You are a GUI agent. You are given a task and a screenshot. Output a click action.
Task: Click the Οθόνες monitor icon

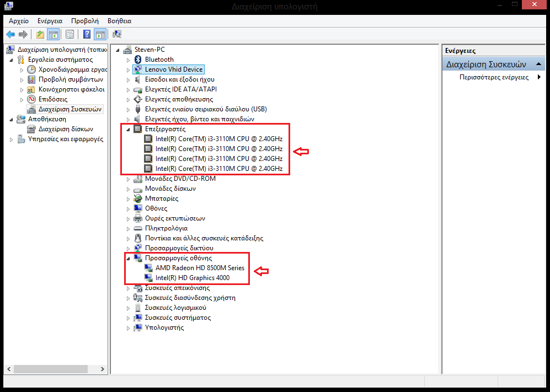click(x=138, y=208)
